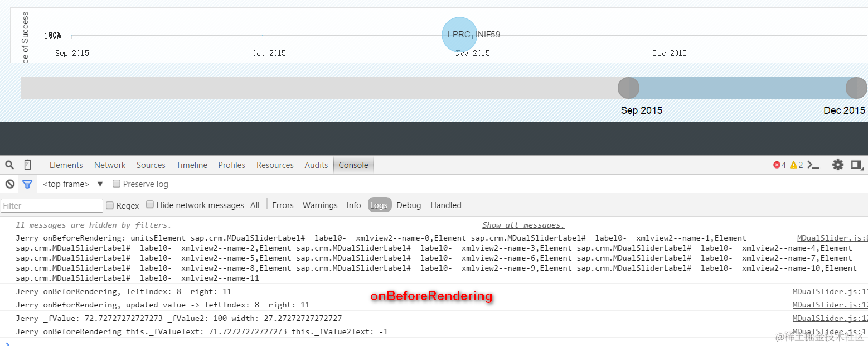The height and width of the screenshot is (346, 868).
Task: Grab the left slider handle above Sep 2015
Action: 628,88
